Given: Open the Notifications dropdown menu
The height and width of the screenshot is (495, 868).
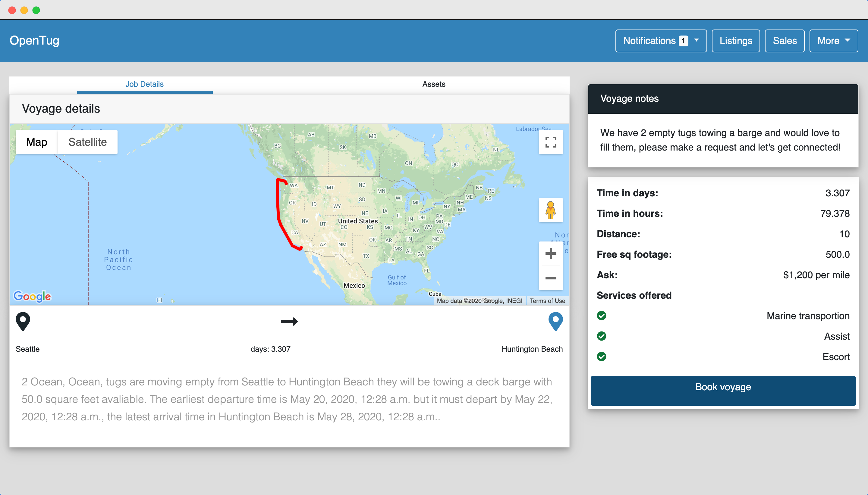Looking at the screenshot, I should click(661, 41).
